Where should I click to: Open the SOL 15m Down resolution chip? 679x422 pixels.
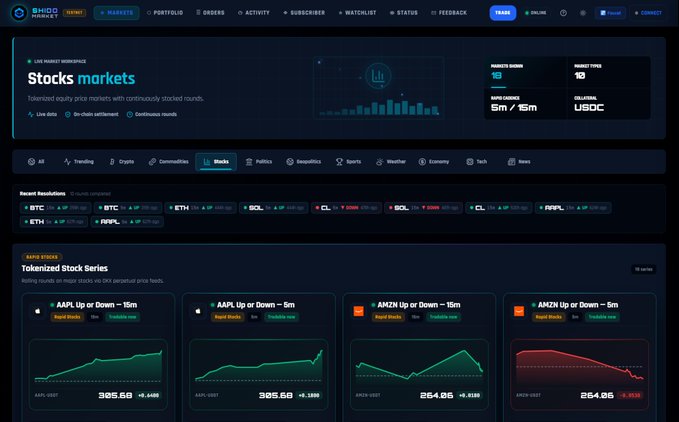pyautogui.click(x=423, y=208)
